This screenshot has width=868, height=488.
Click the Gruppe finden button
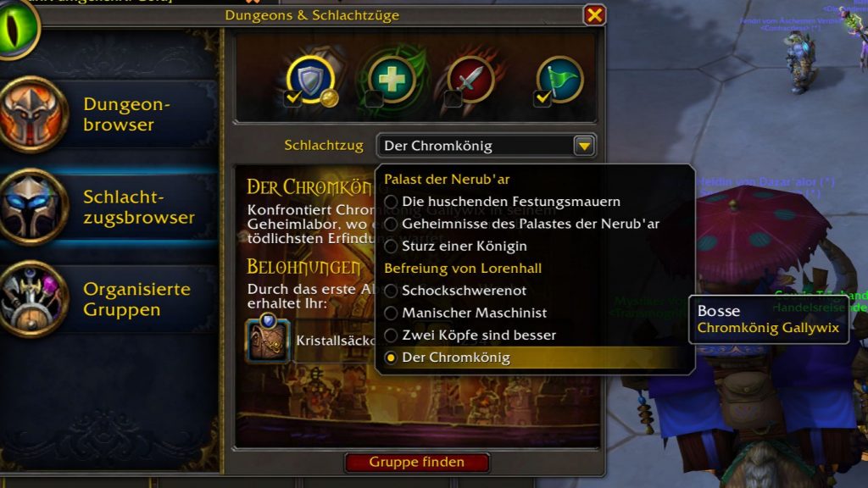417,462
